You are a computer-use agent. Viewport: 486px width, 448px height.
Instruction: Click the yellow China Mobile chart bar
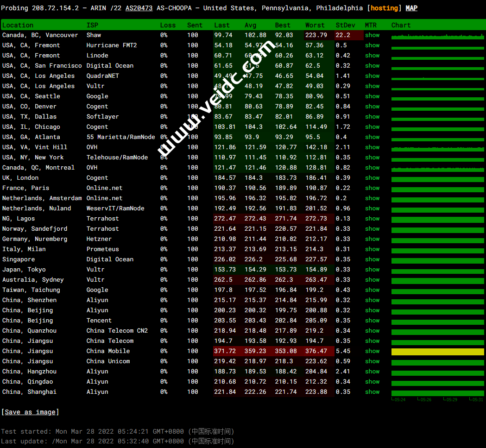[x=437, y=352]
